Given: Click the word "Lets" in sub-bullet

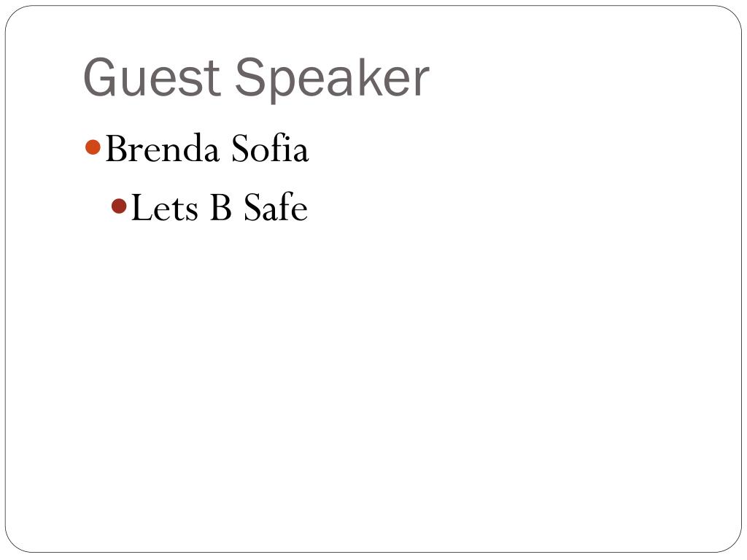Looking at the screenshot, I should coord(164,208).
